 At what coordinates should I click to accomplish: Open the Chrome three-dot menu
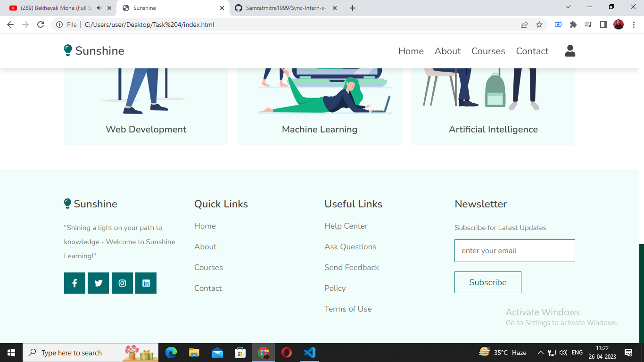634,25
